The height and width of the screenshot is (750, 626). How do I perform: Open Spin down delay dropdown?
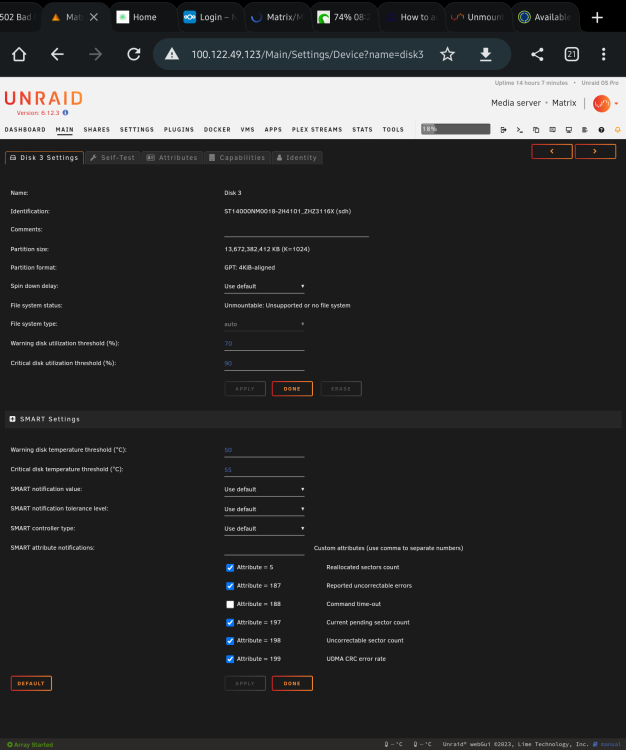264,287
